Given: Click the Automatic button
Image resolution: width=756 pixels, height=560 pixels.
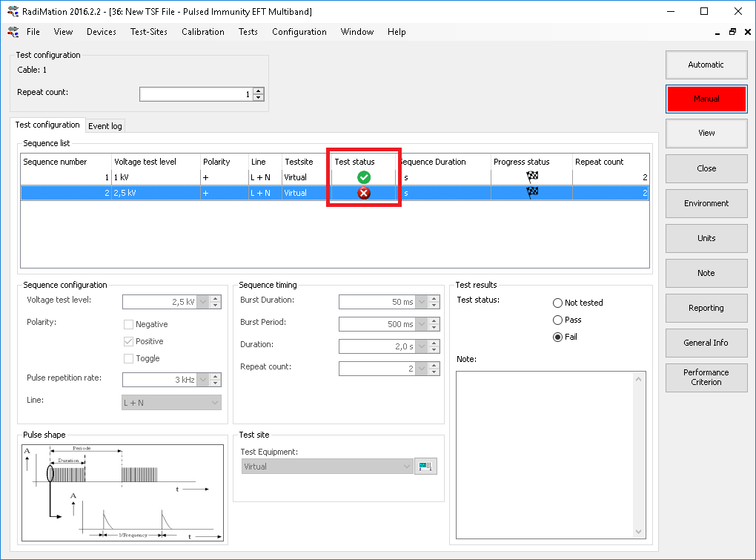Looking at the screenshot, I should tap(706, 65).
